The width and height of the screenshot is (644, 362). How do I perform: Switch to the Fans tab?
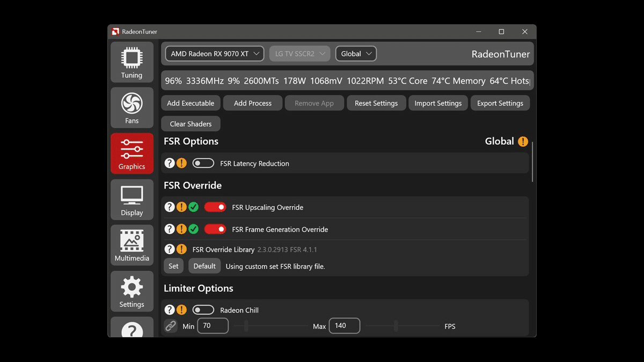coord(131,108)
